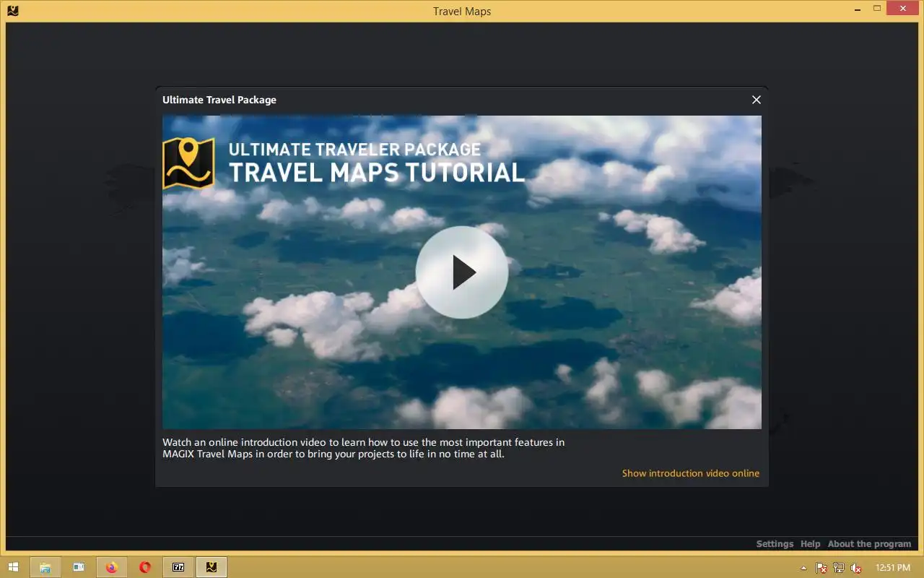The height and width of the screenshot is (578, 924).
Task: Open File Explorer from the taskbar
Action: pyautogui.click(x=45, y=567)
